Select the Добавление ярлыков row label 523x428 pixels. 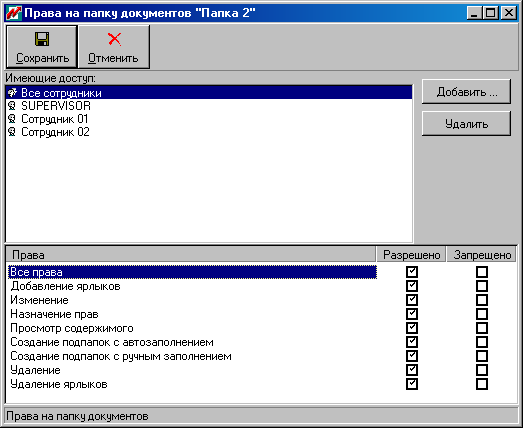point(65,286)
